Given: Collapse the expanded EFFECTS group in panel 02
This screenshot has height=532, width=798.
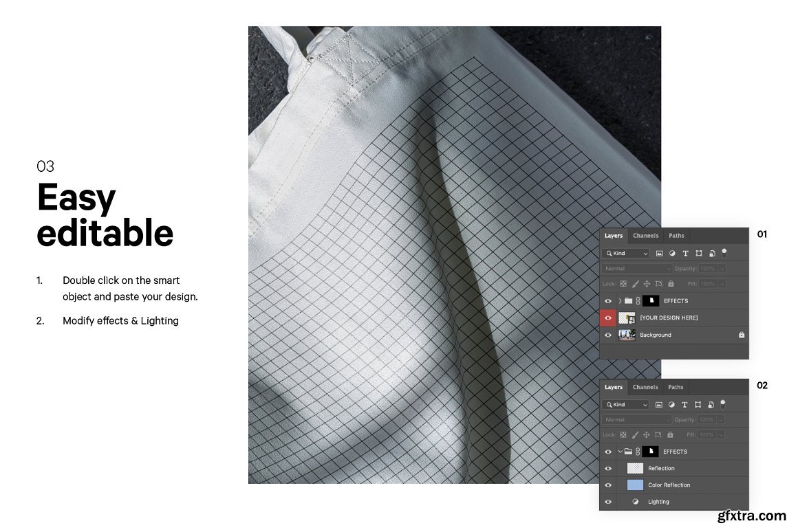Looking at the screenshot, I should coord(620,452).
